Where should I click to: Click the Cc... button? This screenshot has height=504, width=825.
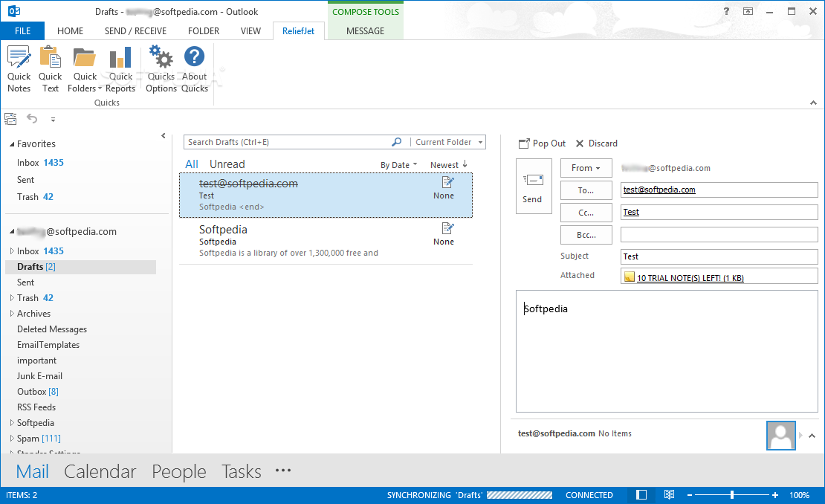[x=586, y=213]
